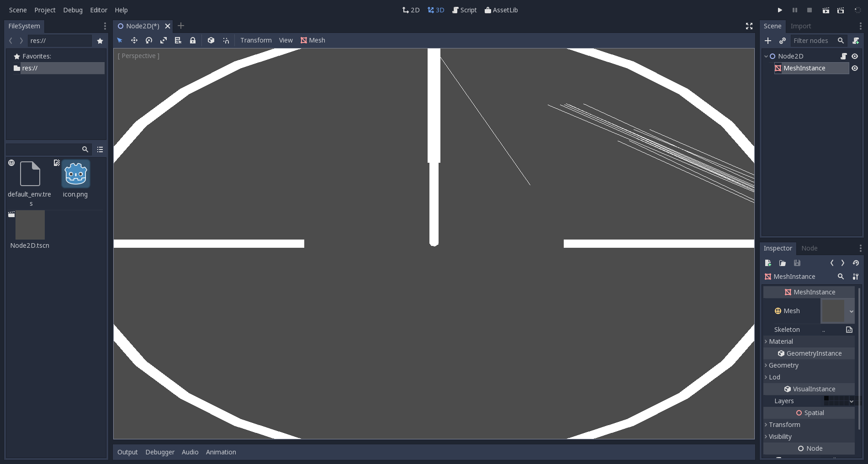This screenshot has height=464, width=868.
Task: Load resource folder icon in Inspector
Action: coord(783,263)
